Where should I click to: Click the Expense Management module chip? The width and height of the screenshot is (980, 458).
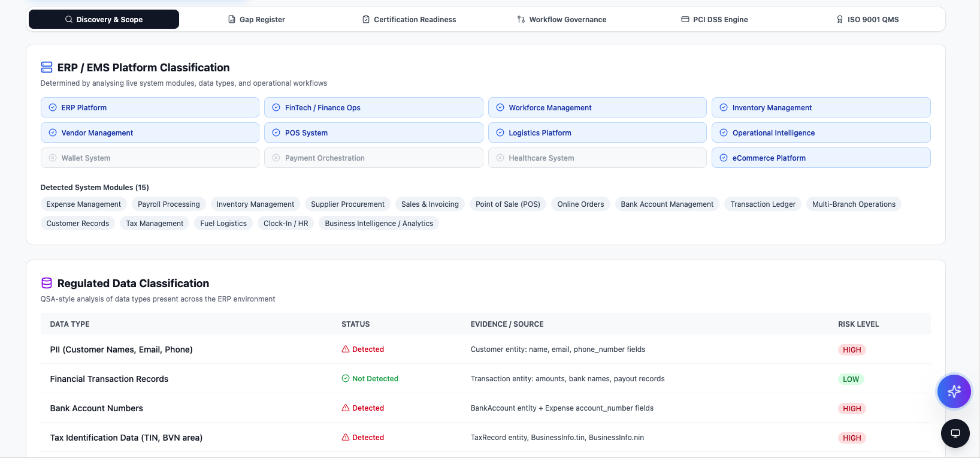(84, 204)
